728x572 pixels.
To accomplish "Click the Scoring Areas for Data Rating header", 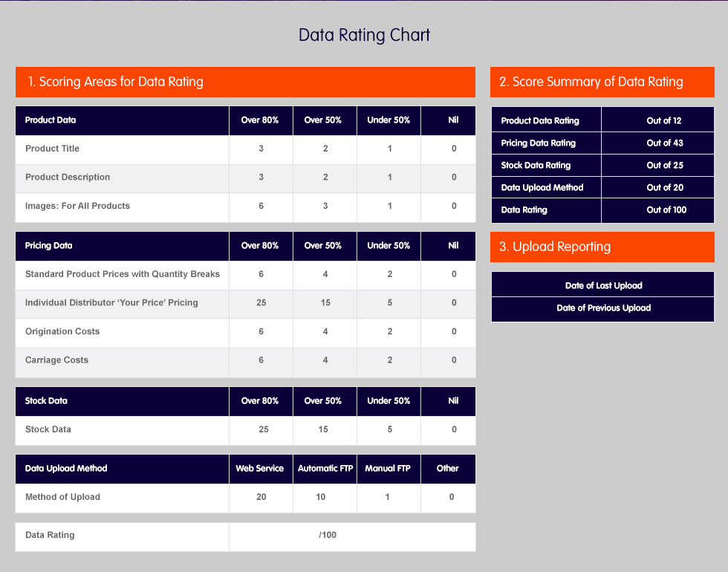I will coord(116,82).
